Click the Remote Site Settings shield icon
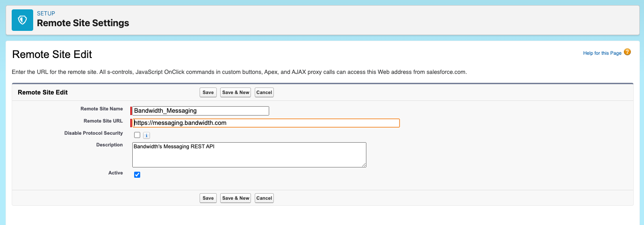The image size is (644, 225). click(22, 20)
